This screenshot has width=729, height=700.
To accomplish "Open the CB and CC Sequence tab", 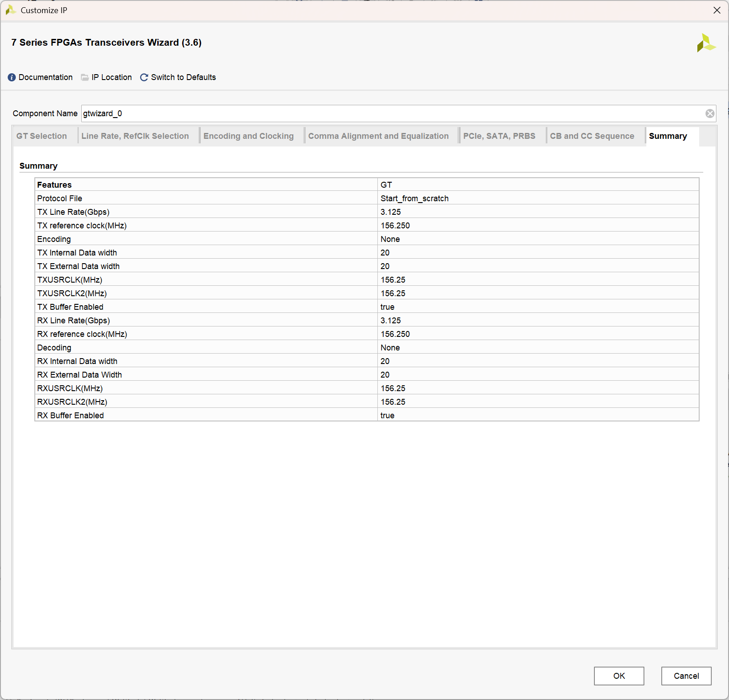I will click(x=592, y=136).
